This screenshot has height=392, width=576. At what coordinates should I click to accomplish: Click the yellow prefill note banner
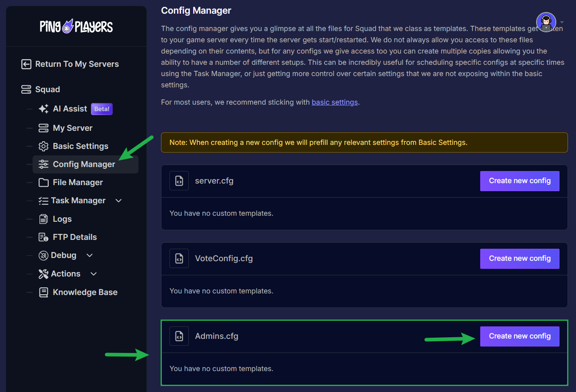pyautogui.click(x=364, y=142)
